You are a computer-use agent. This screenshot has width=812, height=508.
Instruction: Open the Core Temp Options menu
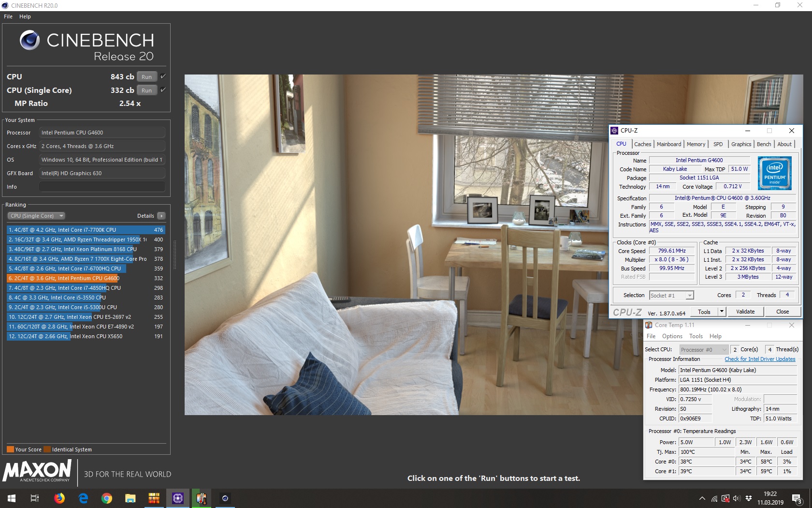tap(672, 336)
